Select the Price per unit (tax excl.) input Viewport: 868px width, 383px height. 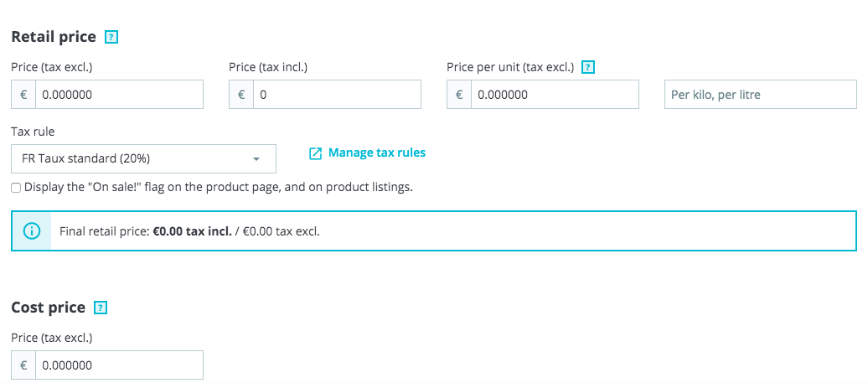[x=555, y=95]
